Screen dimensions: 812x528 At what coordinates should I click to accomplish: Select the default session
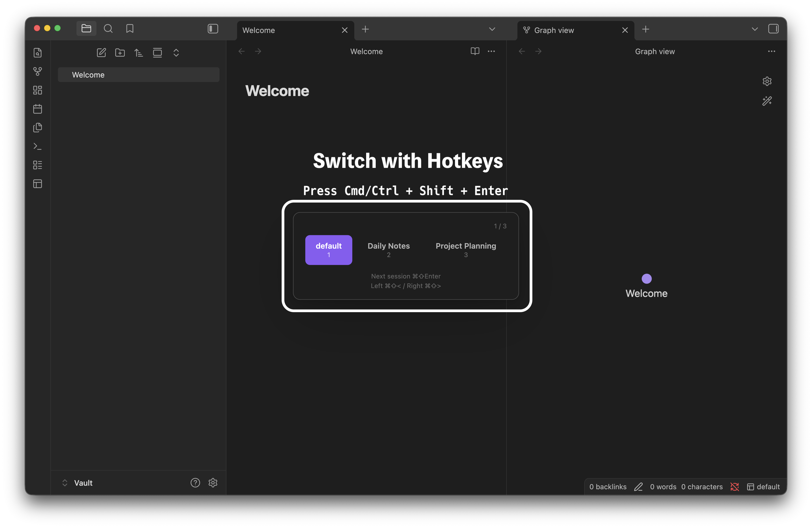pyautogui.click(x=328, y=250)
